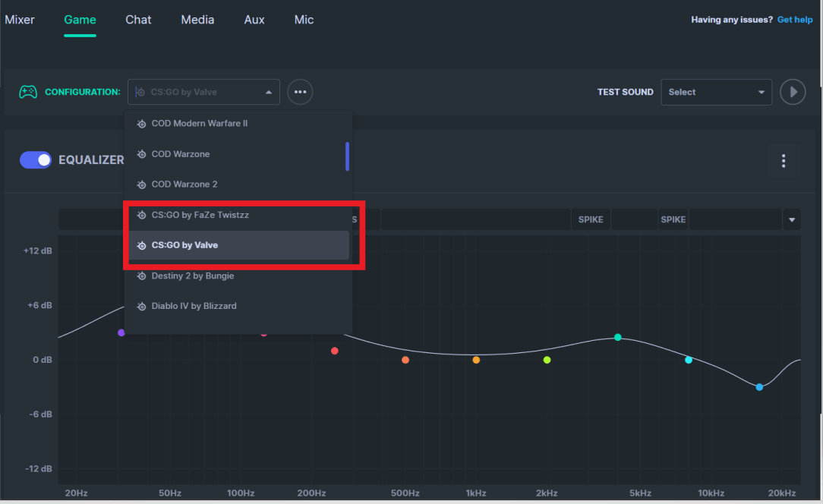Click the controller icon beside CS:GO by Valve
The width and height of the screenshot is (823, 504).
click(x=141, y=245)
